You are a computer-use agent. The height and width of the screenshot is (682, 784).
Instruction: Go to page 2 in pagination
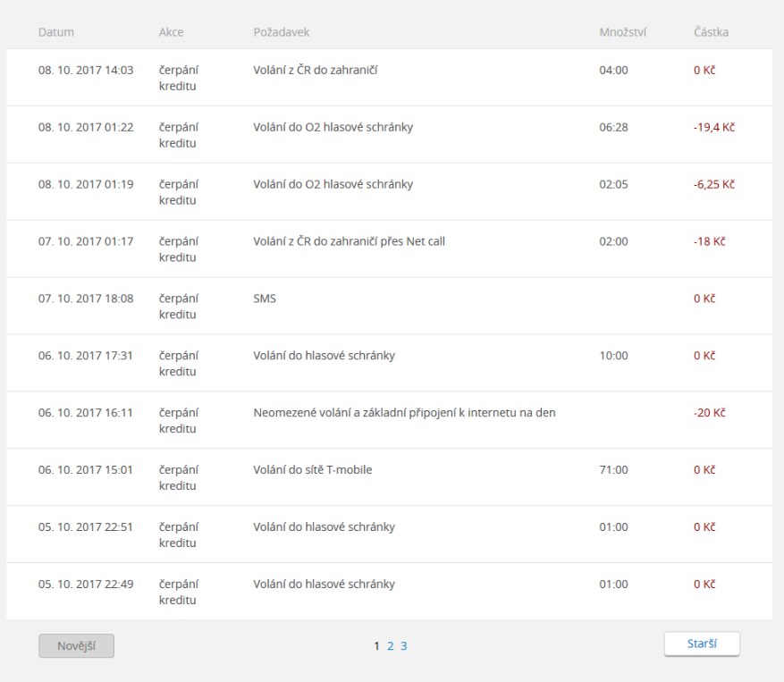click(391, 646)
